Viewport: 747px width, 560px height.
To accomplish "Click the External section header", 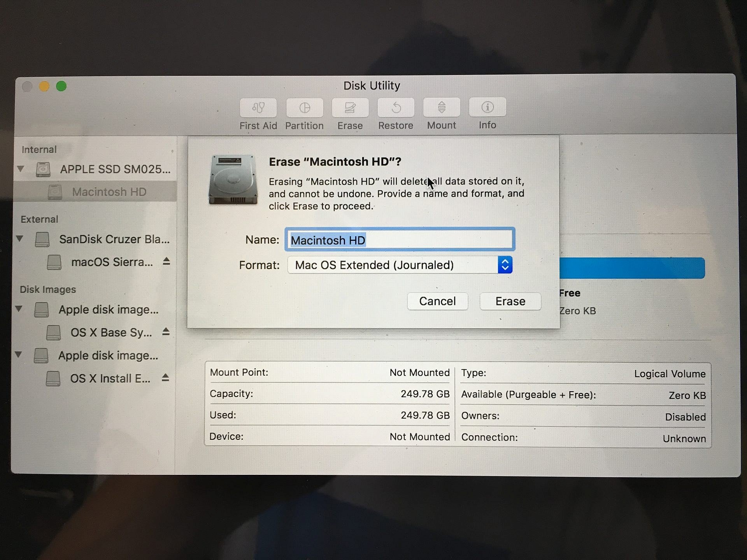I will pyautogui.click(x=39, y=219).
